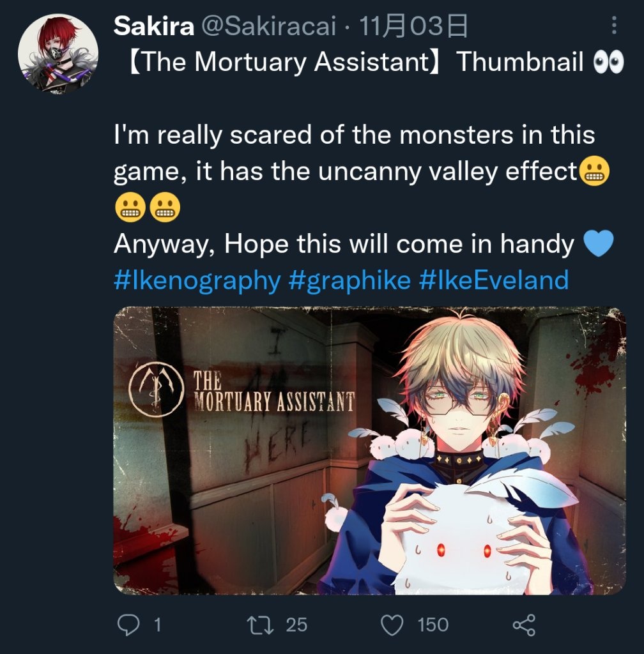This screenshot has height=654, width=644.
Task: View the Mortuary Assistant thumbnail image
Action: [369, 451]
